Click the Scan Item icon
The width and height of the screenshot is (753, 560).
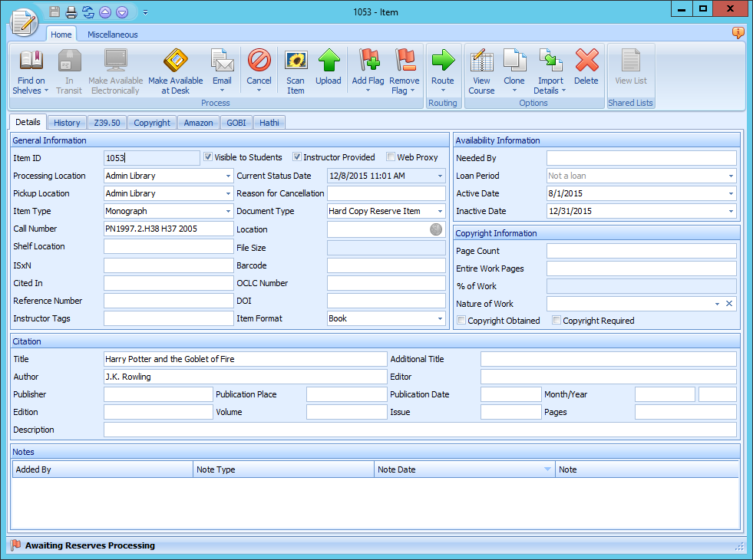coord(296,70)
